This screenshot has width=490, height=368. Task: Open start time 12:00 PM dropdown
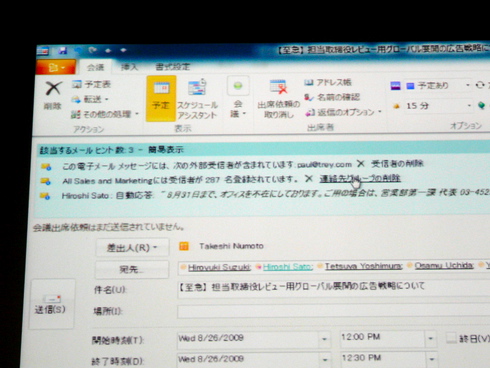(430, 339)
